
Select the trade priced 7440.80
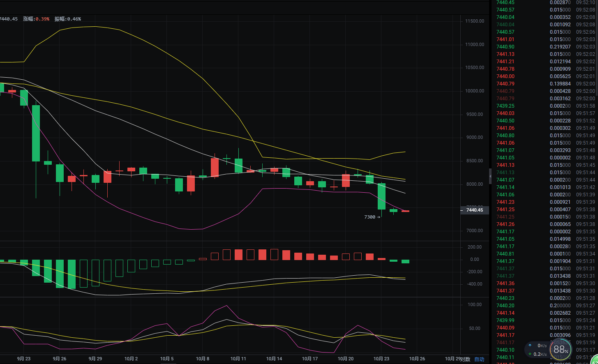pyautogui.click(x=545, y=136)
